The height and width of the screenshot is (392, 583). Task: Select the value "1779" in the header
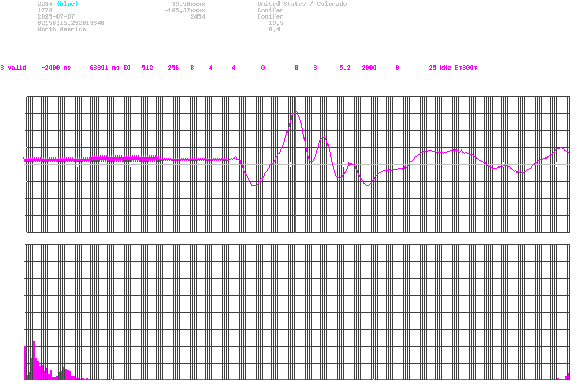click(x=45, y=10)
